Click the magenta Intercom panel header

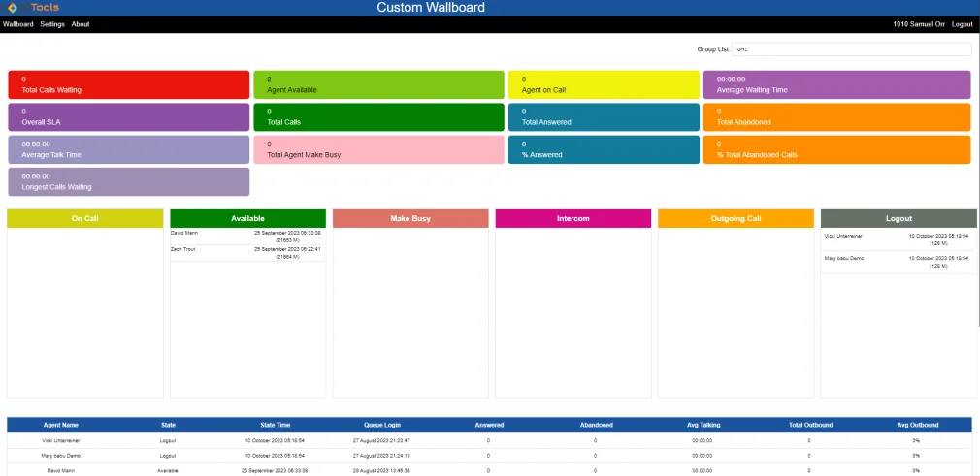click(573, 219)
